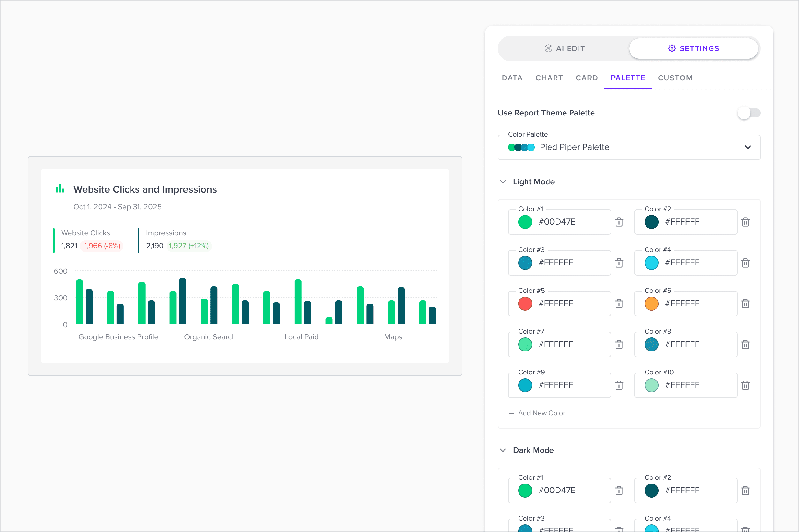The image size is (799, 532).
Task: Click the bar chart icon beside the title
Action: [x=60, y=188]
